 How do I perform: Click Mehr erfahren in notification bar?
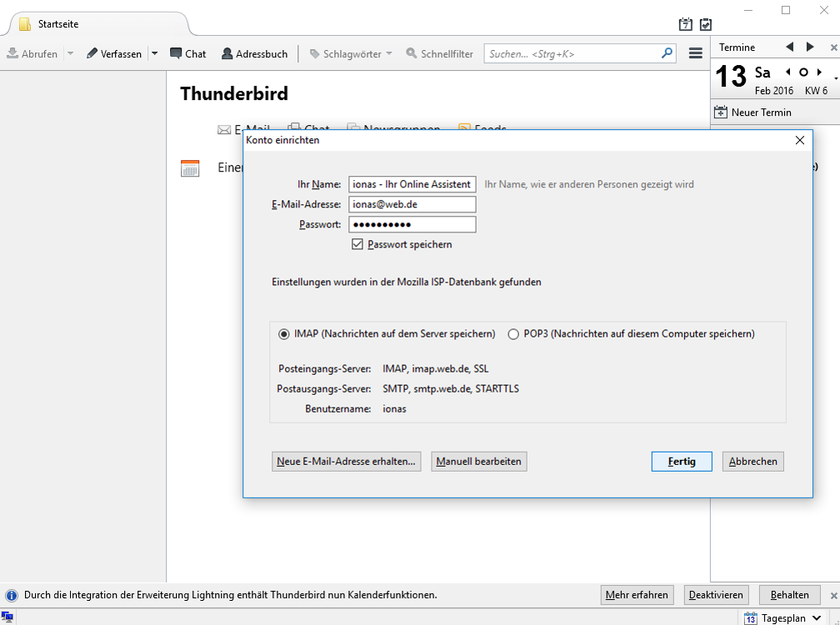(x=637, y=595)
